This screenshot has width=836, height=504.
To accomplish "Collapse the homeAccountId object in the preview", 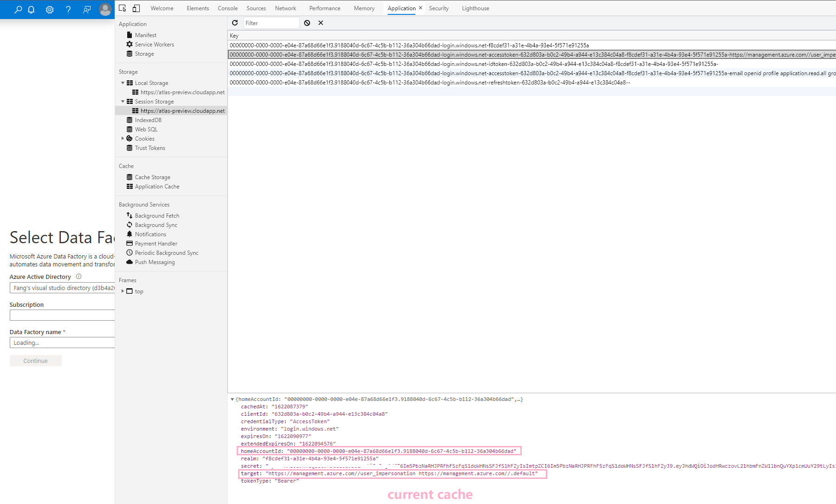I will tap(233, 399).
